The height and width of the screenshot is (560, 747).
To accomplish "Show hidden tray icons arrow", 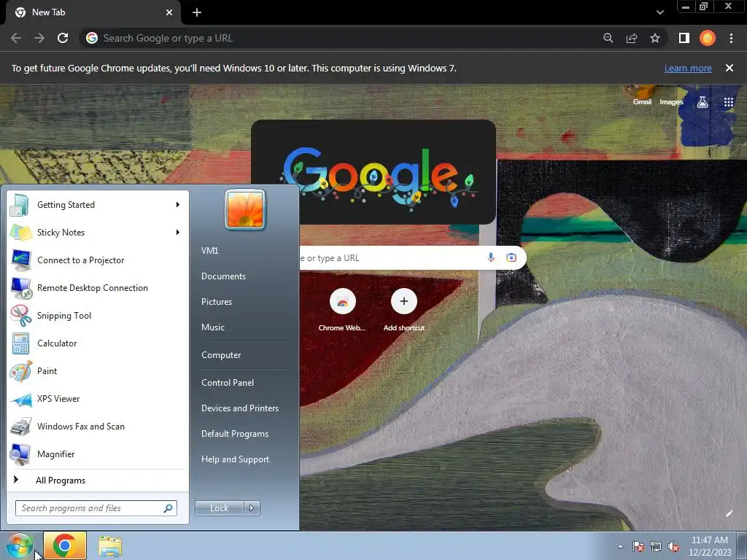I will 620,546.
